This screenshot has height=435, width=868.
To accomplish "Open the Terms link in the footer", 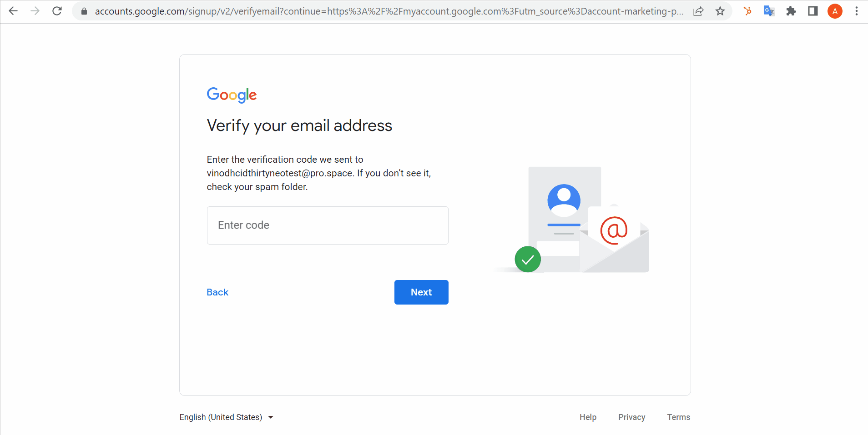I will click(679, 417).
